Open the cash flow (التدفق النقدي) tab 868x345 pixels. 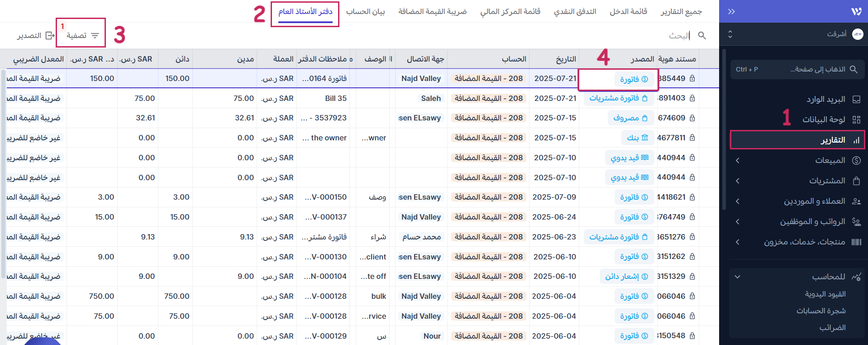[x=575, y=11]
